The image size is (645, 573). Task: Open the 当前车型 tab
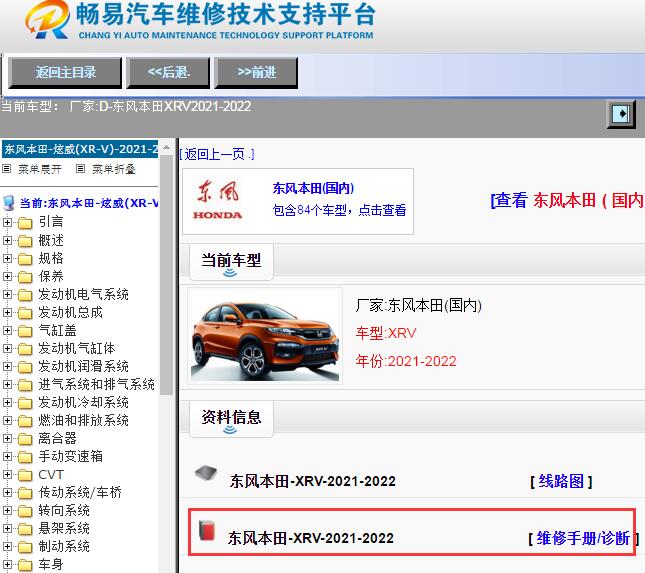pos(231,262)
